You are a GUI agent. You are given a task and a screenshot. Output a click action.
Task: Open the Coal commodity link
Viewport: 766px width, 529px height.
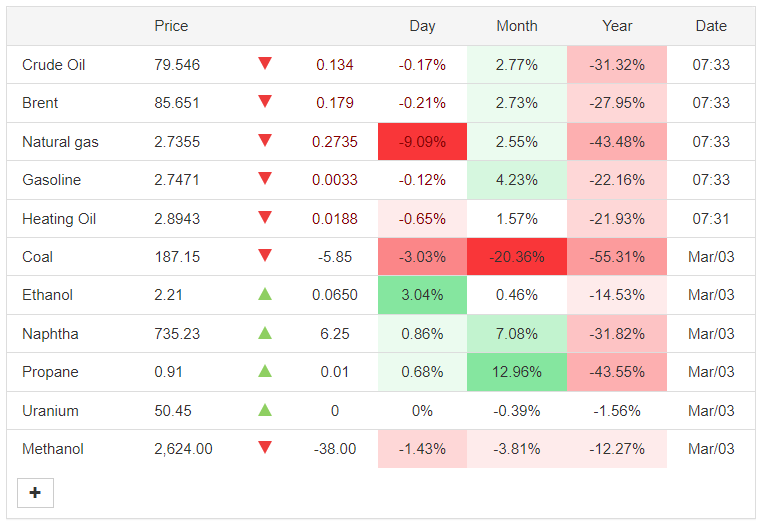[x=37, y=256]
